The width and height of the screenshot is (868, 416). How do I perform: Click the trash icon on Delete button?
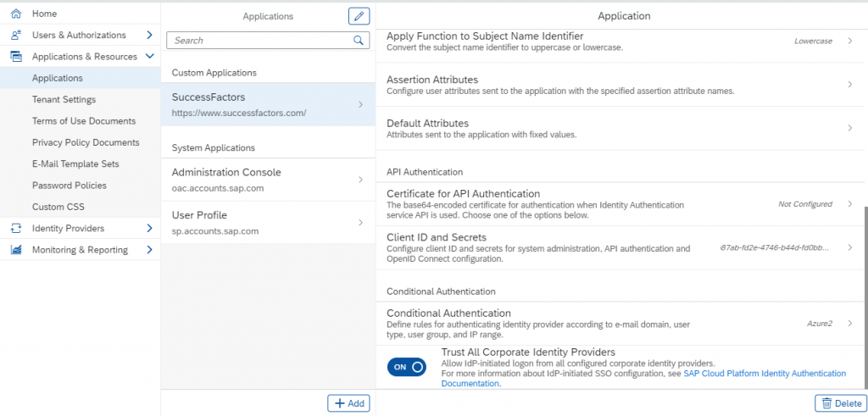pos(826,403)
